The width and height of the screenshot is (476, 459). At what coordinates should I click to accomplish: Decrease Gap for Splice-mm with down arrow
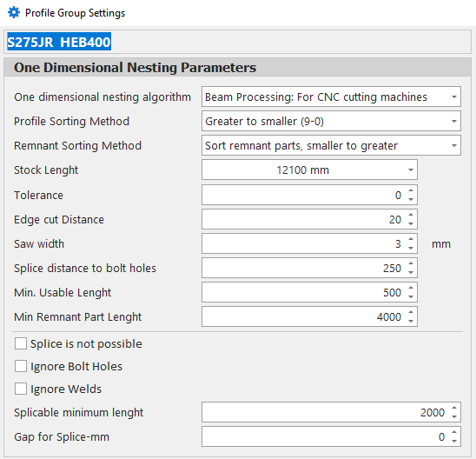coord(454,441)
